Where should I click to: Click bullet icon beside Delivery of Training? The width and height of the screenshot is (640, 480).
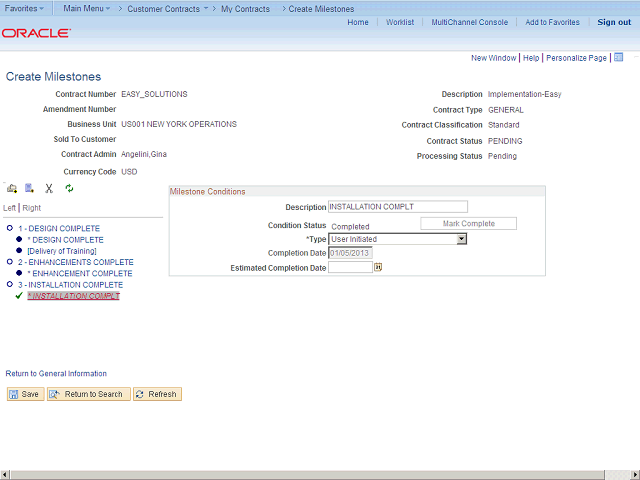coord(19,250)
